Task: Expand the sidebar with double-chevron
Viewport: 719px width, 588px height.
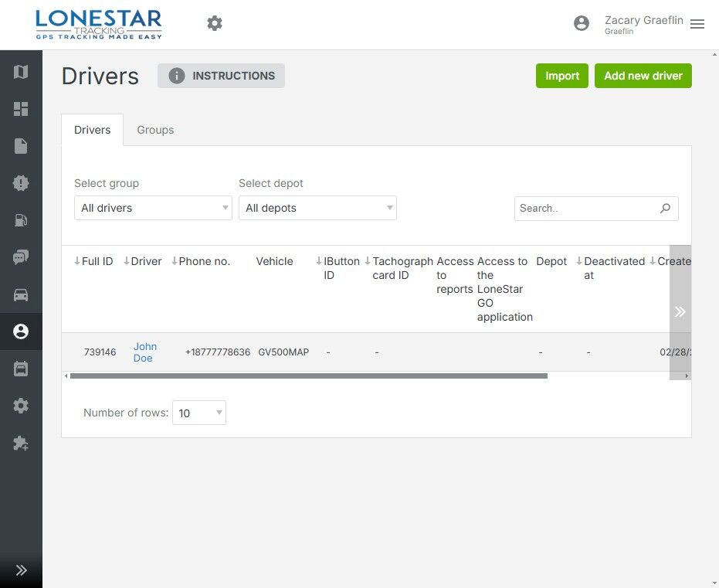Action: [x=21, y=570]
